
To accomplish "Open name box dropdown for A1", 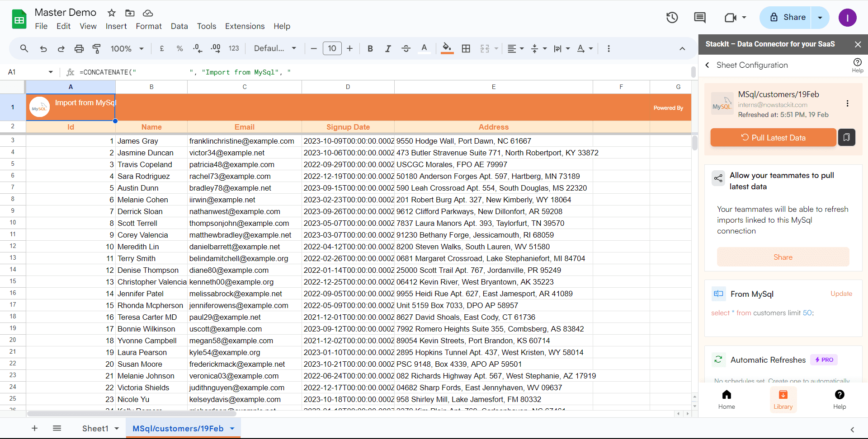I will click(51, 72).
